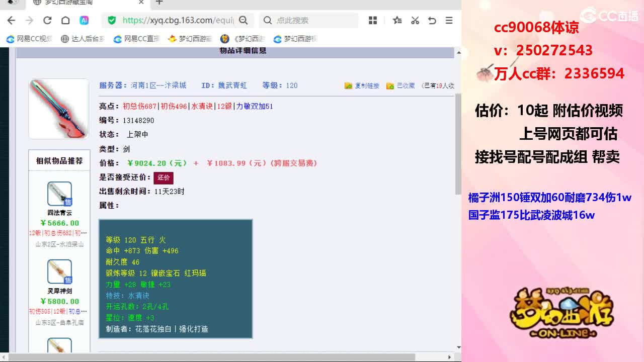Click the 水清诀 highlight tag
The width and height of the screenshot is (644, 362).
click(x=202, y=107)
